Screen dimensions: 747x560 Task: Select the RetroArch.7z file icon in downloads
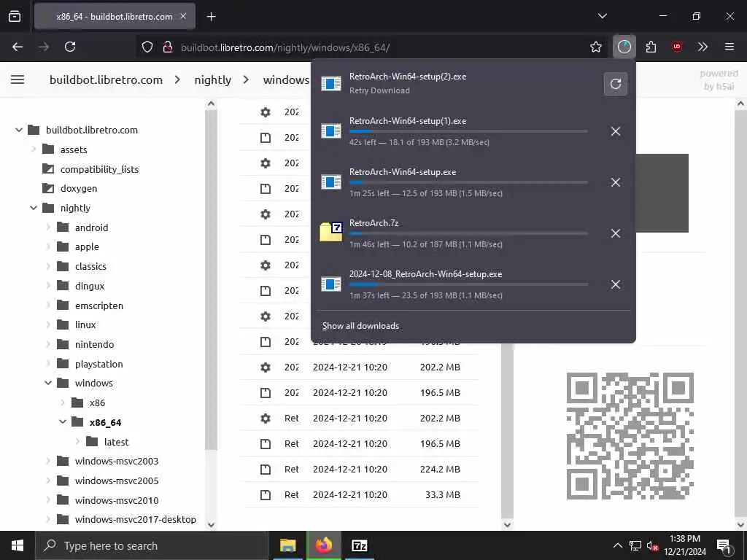[x=331, y=232]
